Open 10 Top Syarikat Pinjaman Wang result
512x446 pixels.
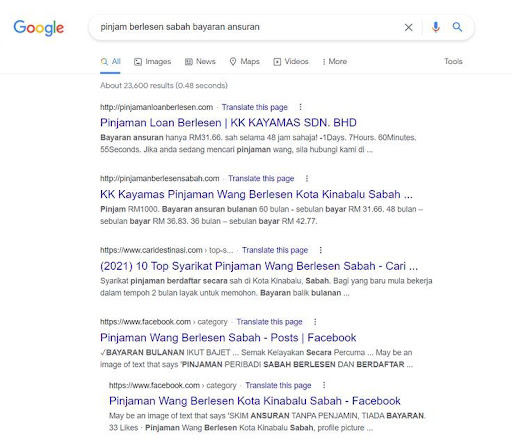259,266
